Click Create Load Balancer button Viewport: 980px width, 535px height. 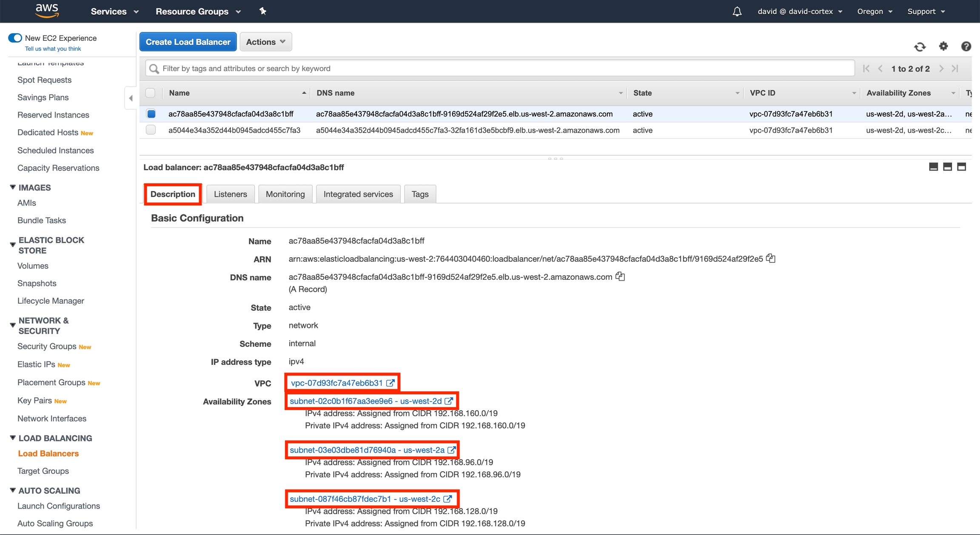tap(188, 42)
